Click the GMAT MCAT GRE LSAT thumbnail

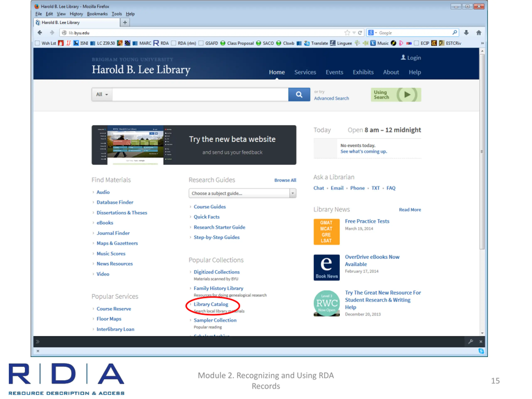326,232
